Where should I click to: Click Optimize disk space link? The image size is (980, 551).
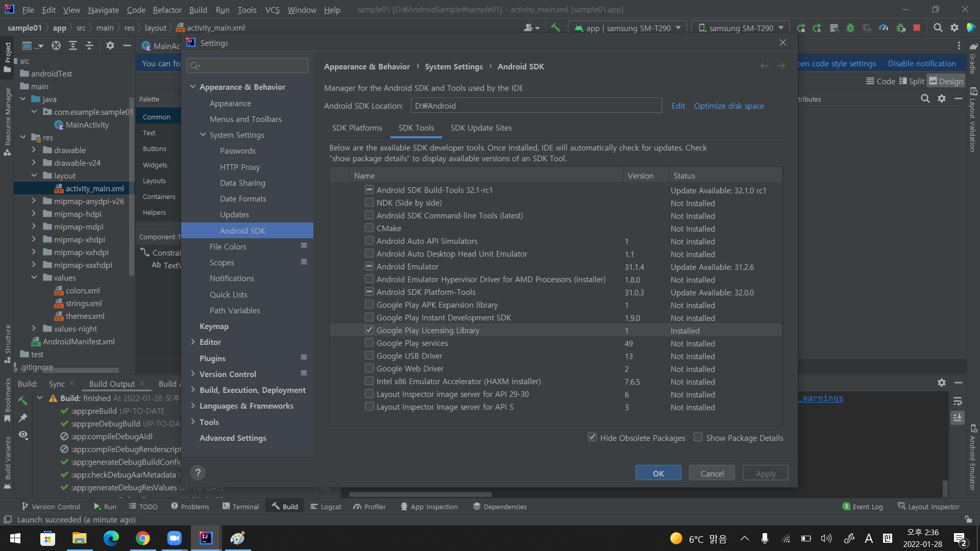(729, 106)
